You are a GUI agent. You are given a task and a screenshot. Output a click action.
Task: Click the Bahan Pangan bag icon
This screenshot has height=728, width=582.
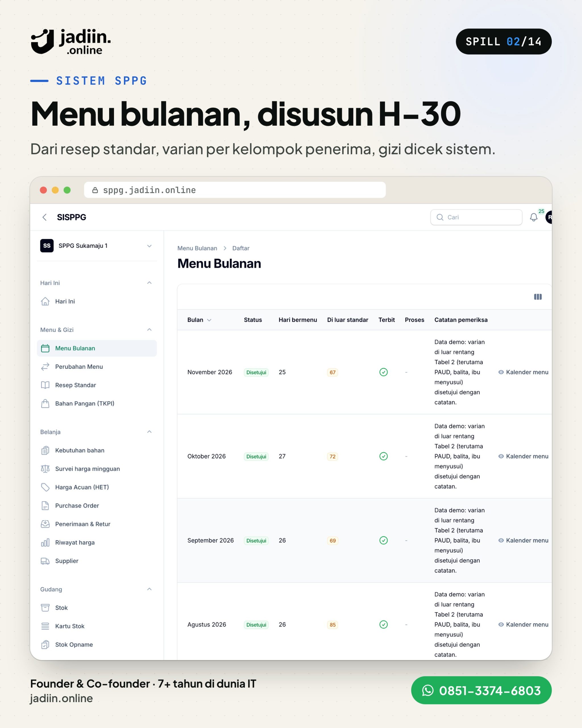(45, 404)
